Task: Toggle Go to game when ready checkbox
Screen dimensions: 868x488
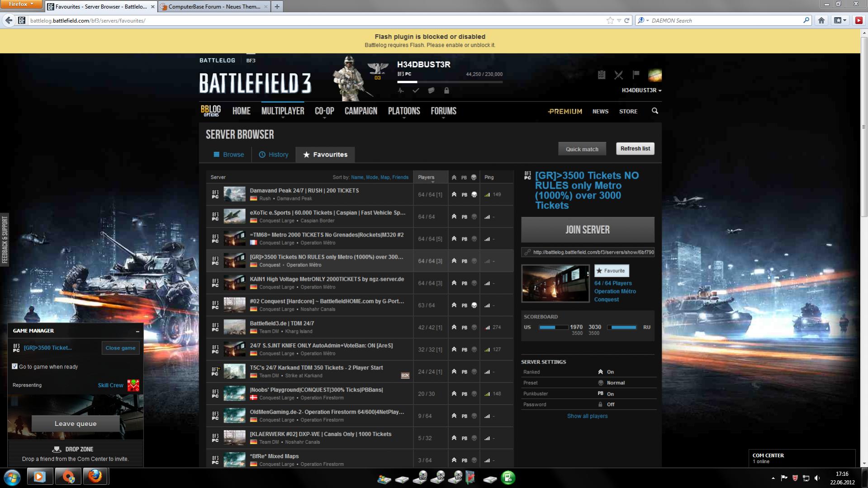Action: coord(15,366)
